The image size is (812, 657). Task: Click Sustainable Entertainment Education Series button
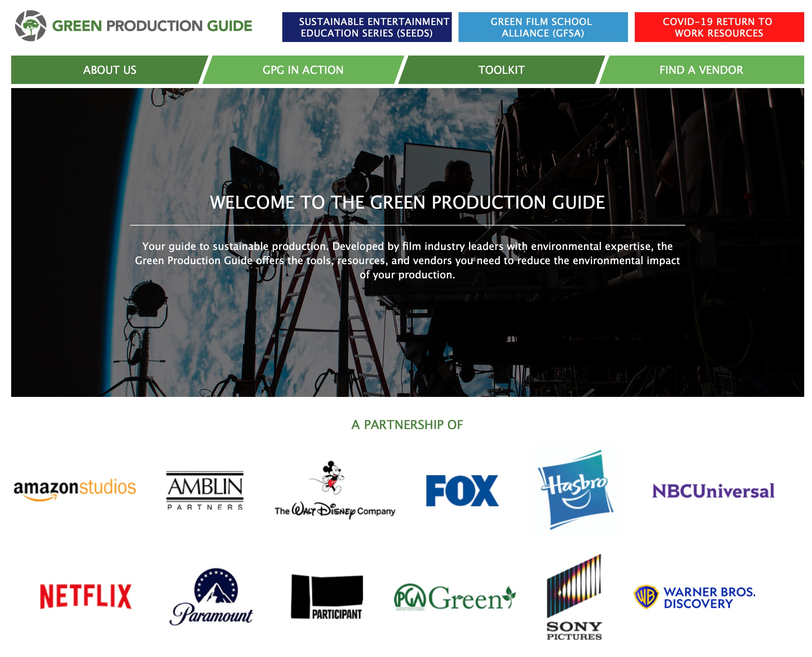click(x=367, y=27)
